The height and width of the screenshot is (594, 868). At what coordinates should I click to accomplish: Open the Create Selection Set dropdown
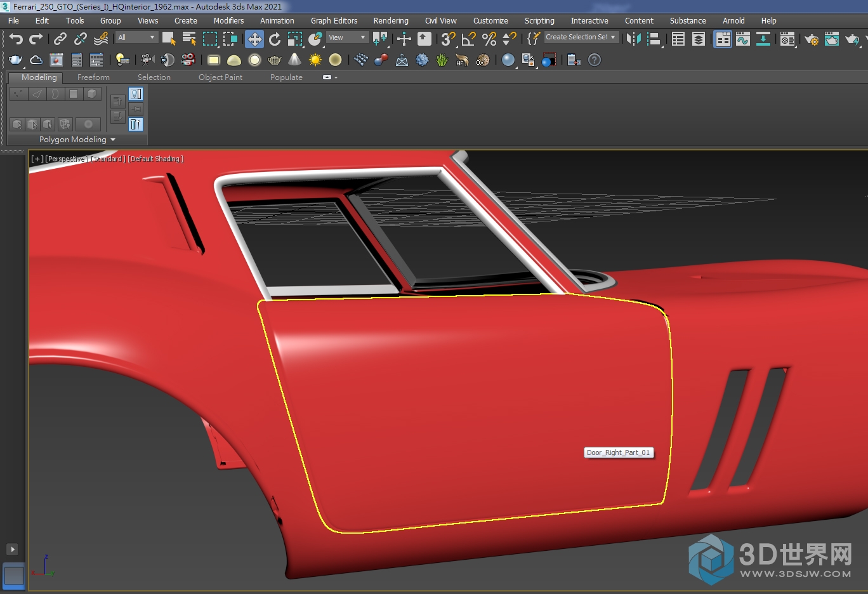[x=581, y=37]
